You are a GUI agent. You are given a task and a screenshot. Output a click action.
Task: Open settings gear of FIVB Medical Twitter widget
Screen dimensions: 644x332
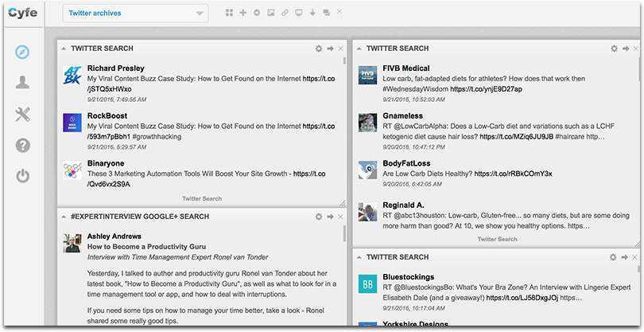[614, 49]
